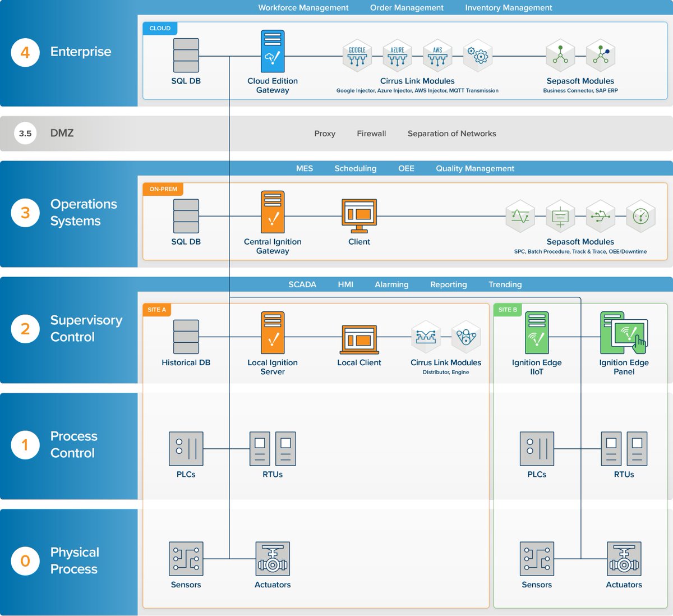
Task: Select the Central Ignition Gateway icon
Action: (273, 212)
